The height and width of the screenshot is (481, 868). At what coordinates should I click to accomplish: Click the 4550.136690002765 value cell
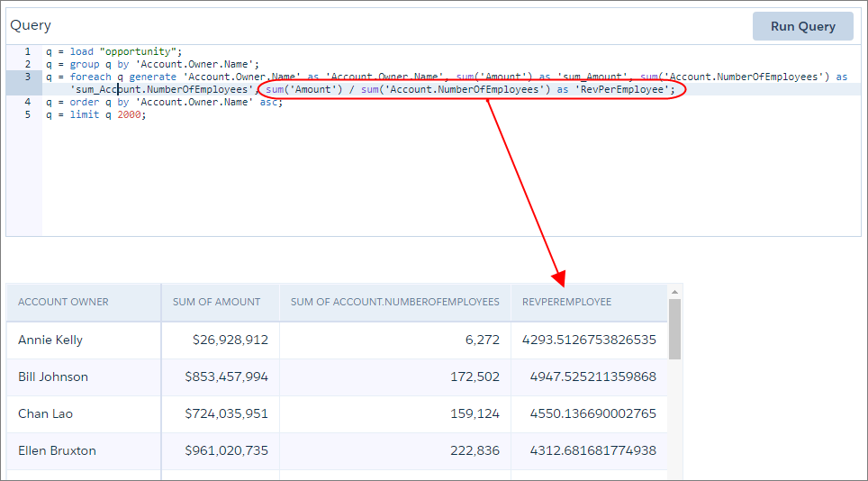pos(589,414)
